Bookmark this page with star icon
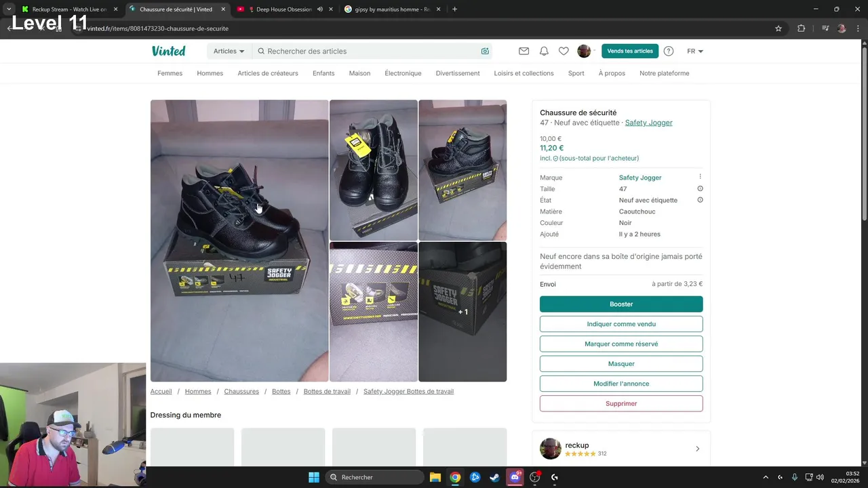Image resolution: width=868 pixels, height=488 pixels. point(778,28)
